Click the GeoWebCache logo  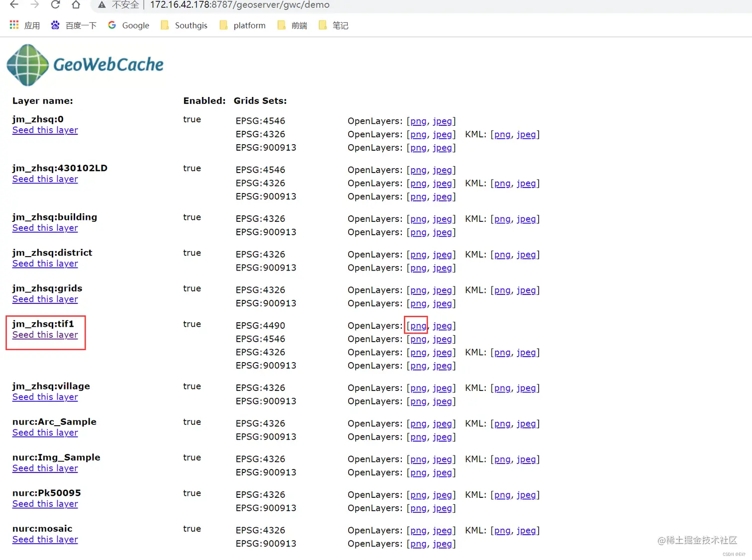pos(85,65)
